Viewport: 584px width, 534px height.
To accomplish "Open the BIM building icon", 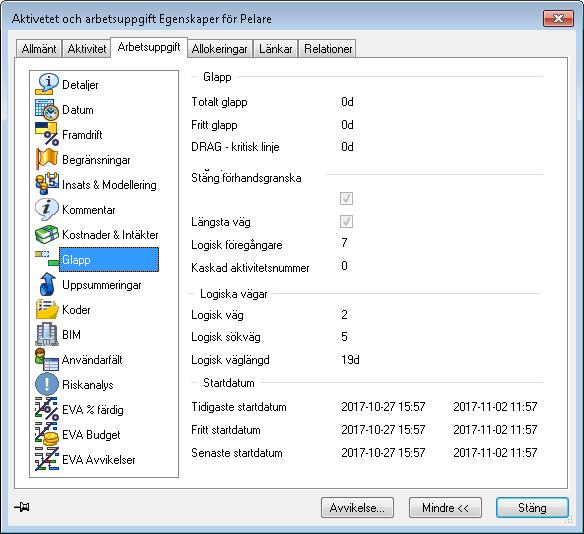I will tap(47, 334).
